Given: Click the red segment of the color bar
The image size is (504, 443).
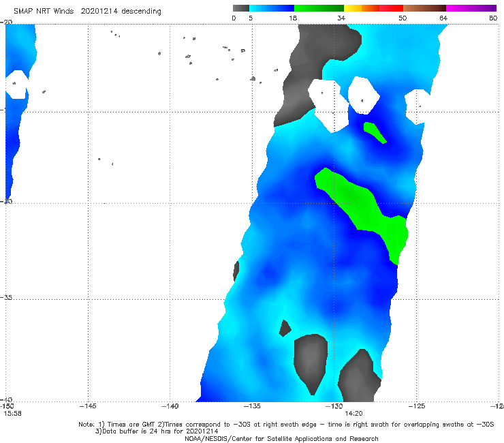Looking at the screenshot, I should point(391,8).
